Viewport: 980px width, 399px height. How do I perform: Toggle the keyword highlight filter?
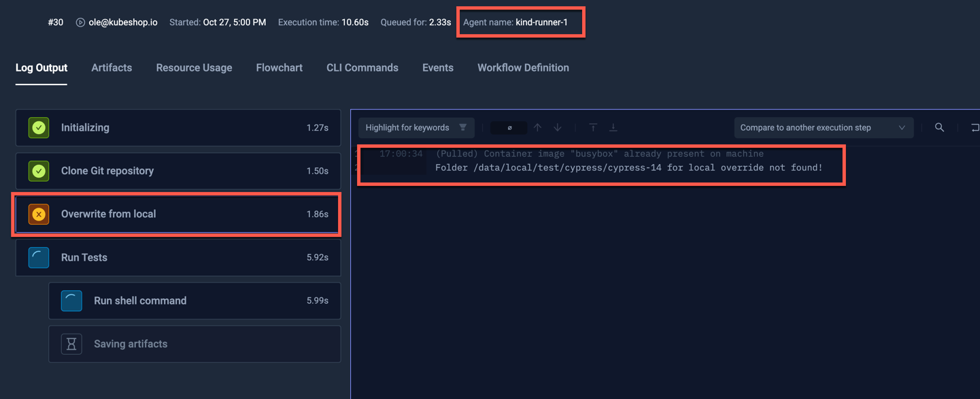tap(463, 127)
